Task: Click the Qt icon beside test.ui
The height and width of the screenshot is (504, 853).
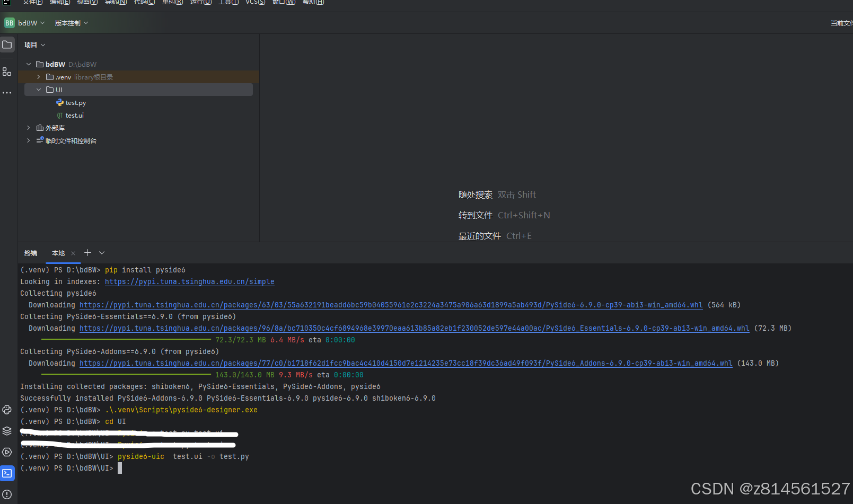Action: point(59,115)
